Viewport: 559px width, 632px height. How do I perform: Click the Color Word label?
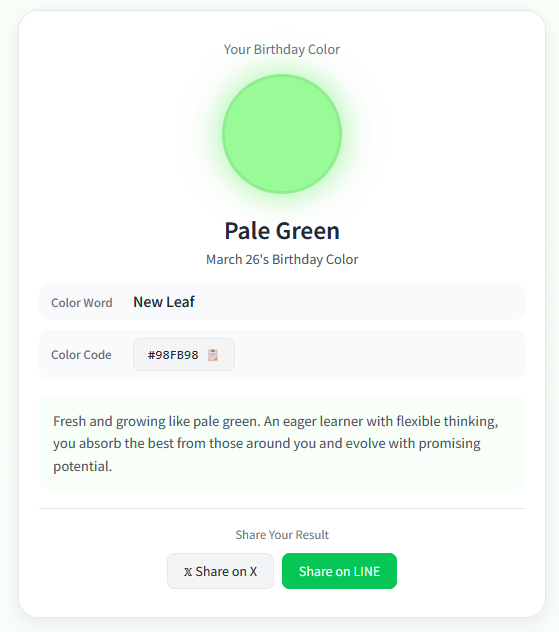[82, 303]
